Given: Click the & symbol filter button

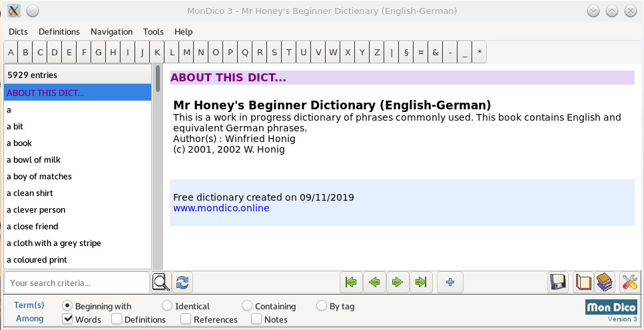Looking at the screenshot, I should coord(436,52).
